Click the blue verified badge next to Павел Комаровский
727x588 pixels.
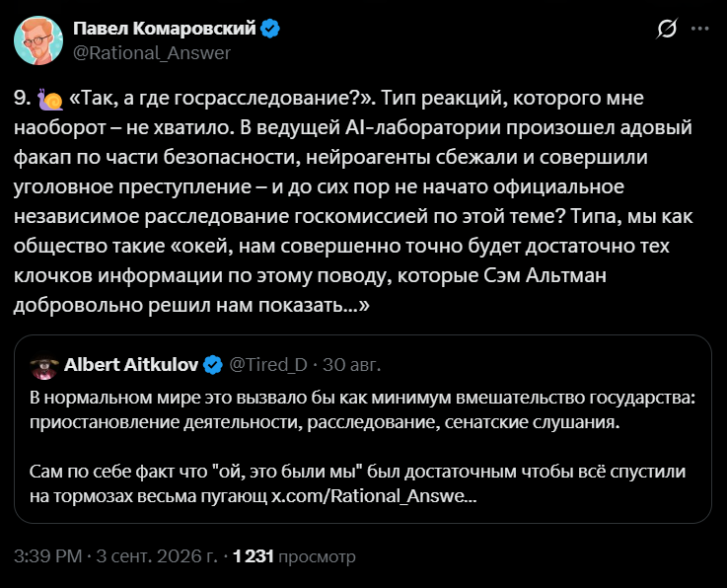pos(270,29)
